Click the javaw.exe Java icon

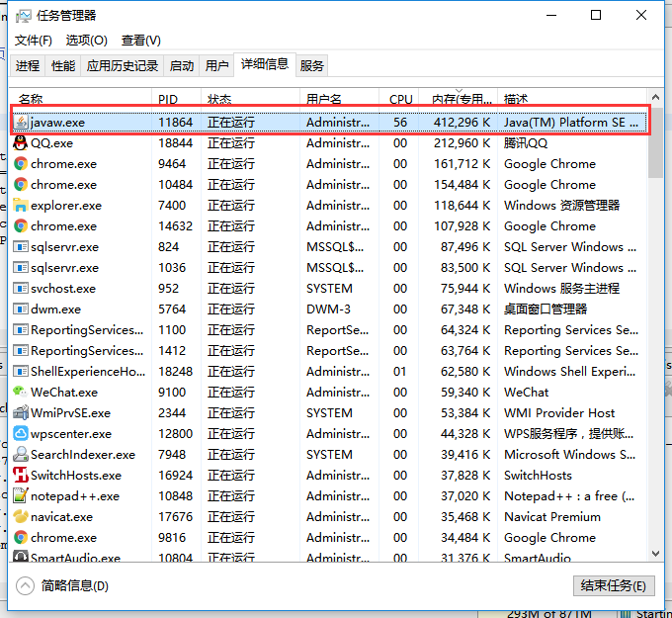point(21,123)
